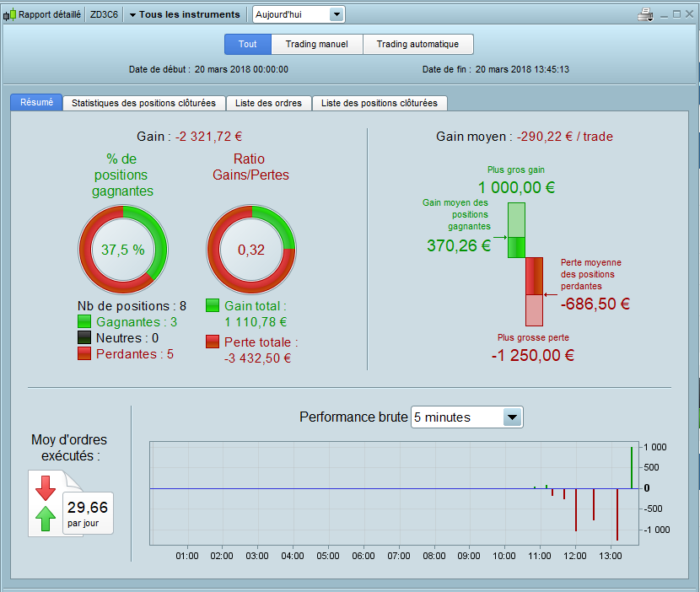Click the red Perdantes legend square

tap(84, 354)
